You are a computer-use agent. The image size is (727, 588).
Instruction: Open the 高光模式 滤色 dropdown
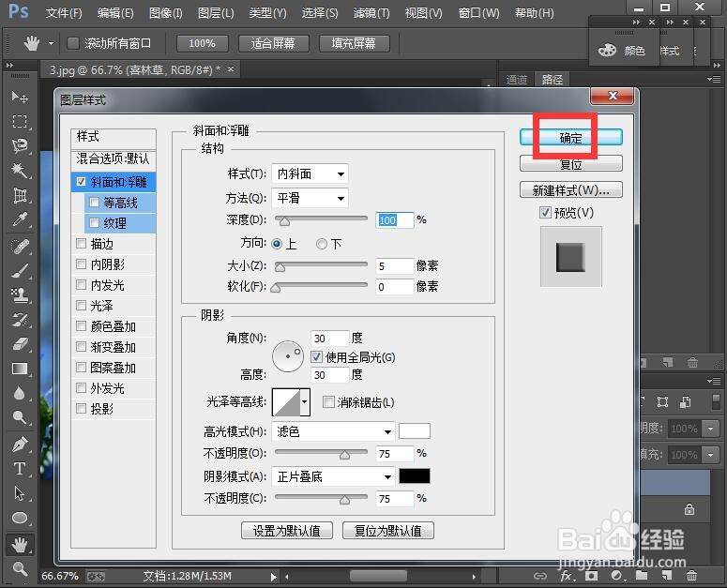pos(333,431)
